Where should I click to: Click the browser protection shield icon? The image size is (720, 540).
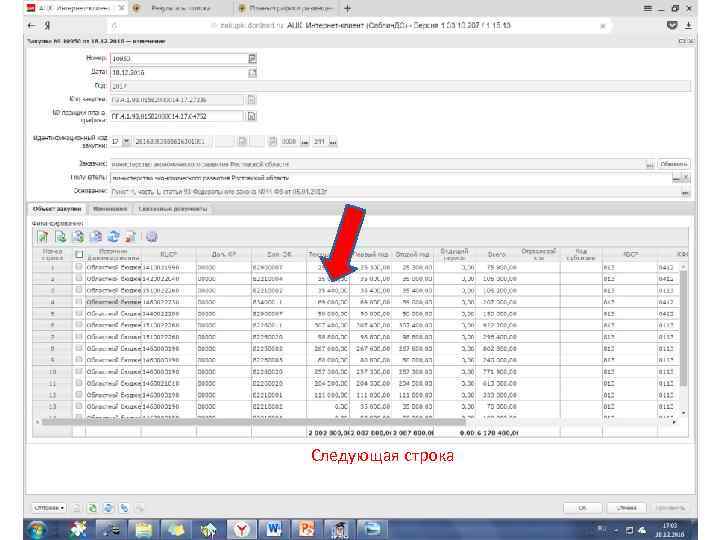672,26
